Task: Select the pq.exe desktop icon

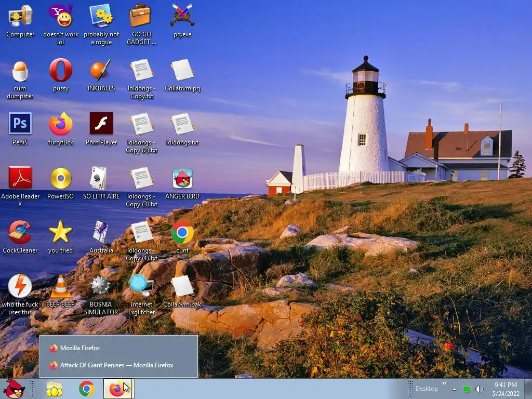Action: click(x=182, y=21)
